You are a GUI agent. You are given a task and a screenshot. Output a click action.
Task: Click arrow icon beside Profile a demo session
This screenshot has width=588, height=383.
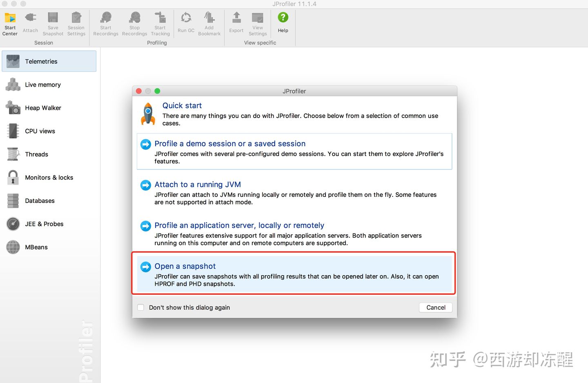[146, 144]
